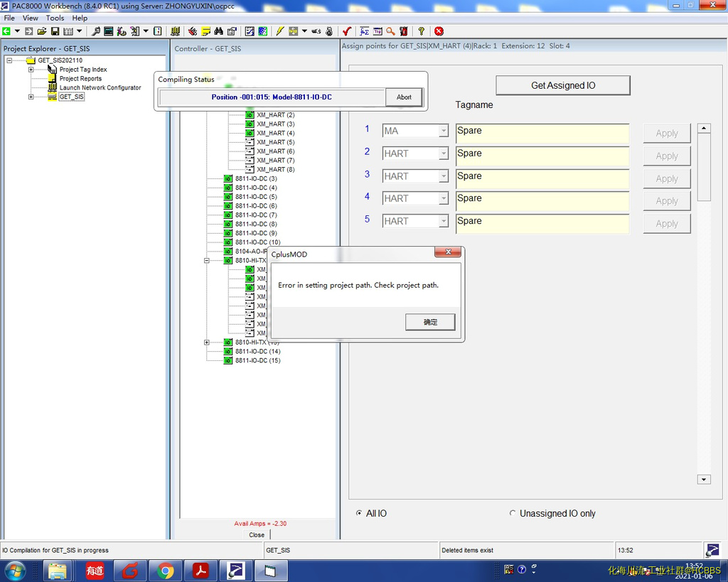
Task: Select 8811-IO-DC (15) in controller tree
Action: tap(257, 360)
